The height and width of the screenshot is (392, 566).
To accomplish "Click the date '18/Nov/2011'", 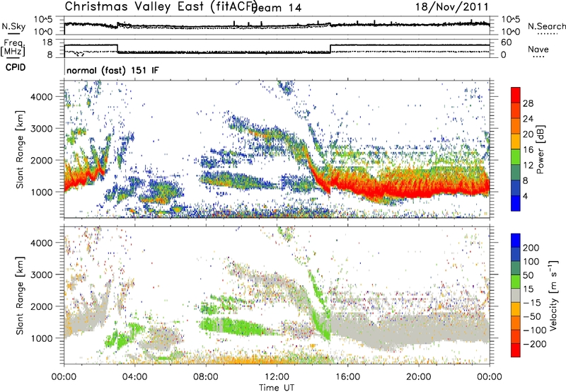I will pyautogui.click(x=451, y=6).
